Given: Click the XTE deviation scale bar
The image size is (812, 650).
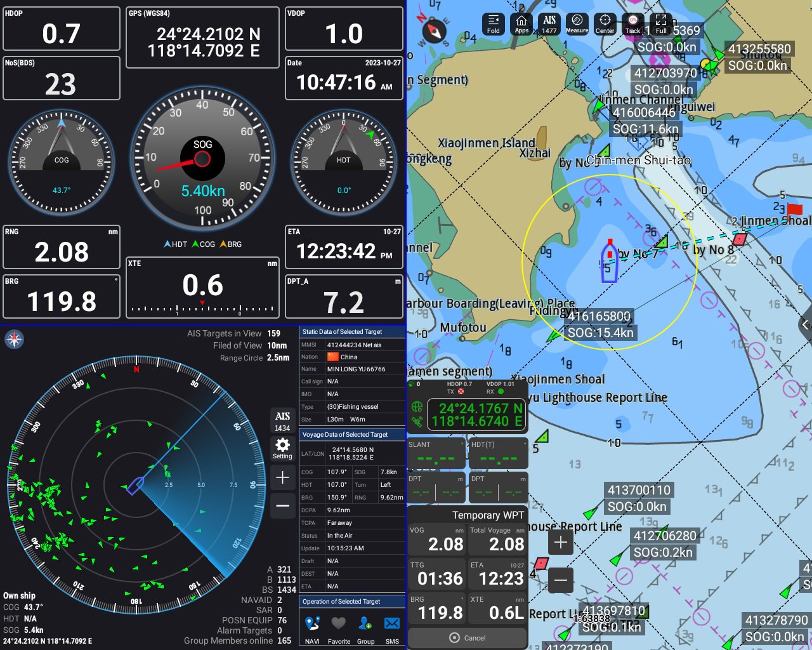Looking at the screenshot, I should coord(202,309).
